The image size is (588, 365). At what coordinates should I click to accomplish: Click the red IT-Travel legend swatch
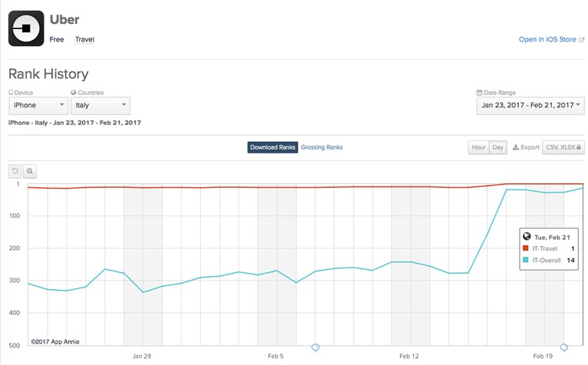tap(526, 248)
